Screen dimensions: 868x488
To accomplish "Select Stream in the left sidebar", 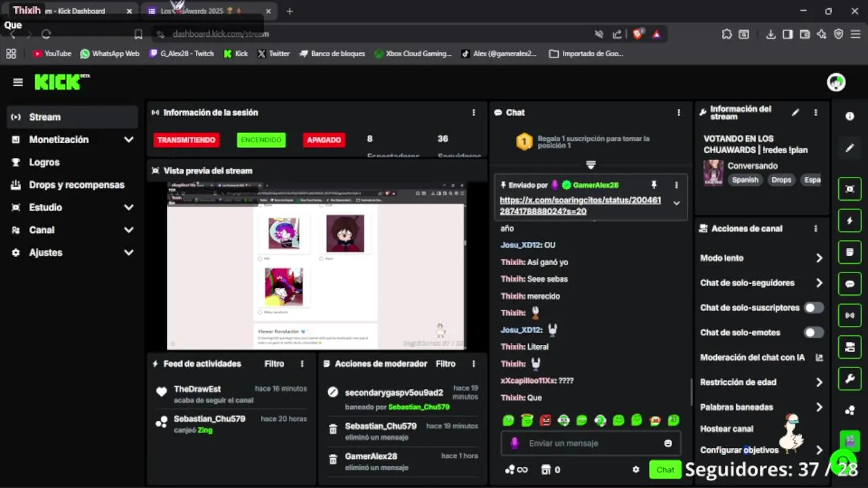I will [x=73, y=117].
